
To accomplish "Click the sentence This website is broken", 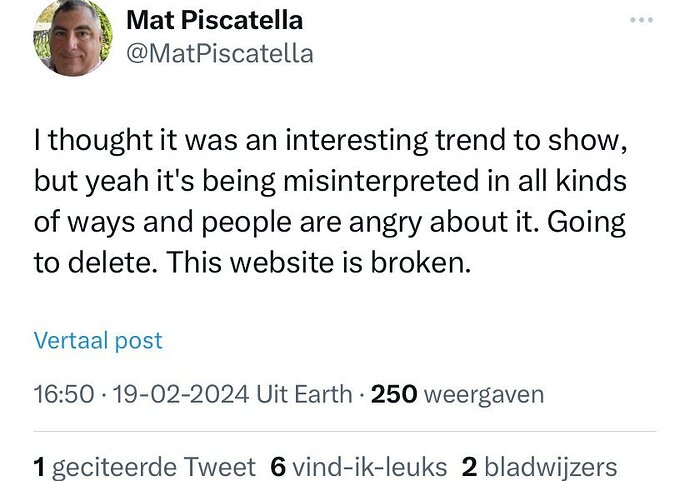I will pos(319,262).
